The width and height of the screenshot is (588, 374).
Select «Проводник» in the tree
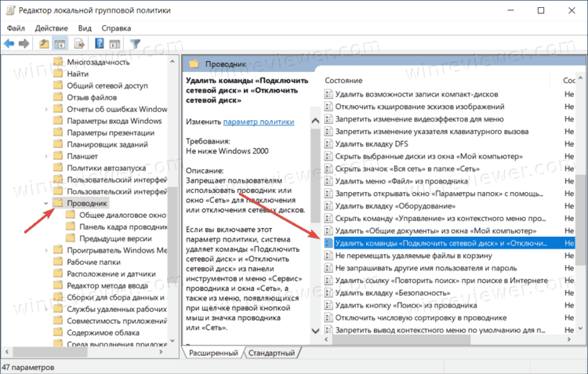[87, 203]
